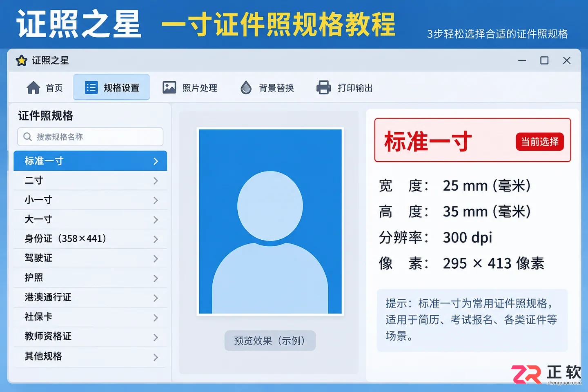Expand the 小一寸 row chevron
This screenshot has width=588, height=392.
point(156,200)
